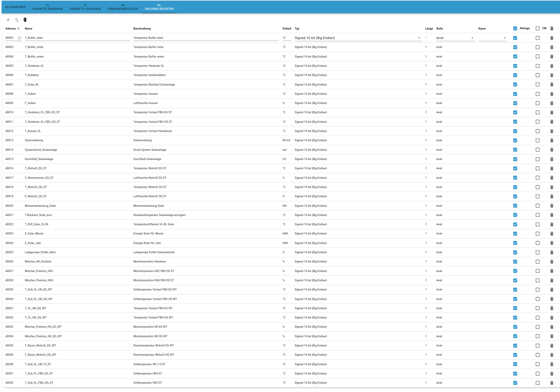This screenshot has height=392, width=560.
Task: Sort by the Adresse column arrow
Action: click(18, 29)
